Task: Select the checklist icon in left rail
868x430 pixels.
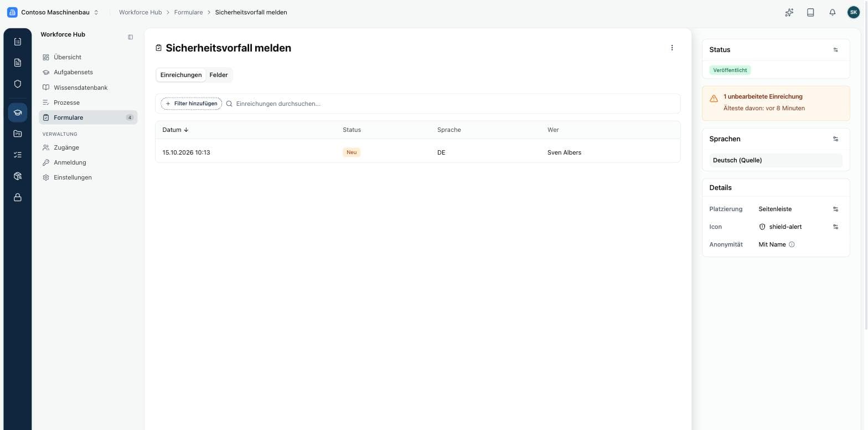Action: point(18,155)
